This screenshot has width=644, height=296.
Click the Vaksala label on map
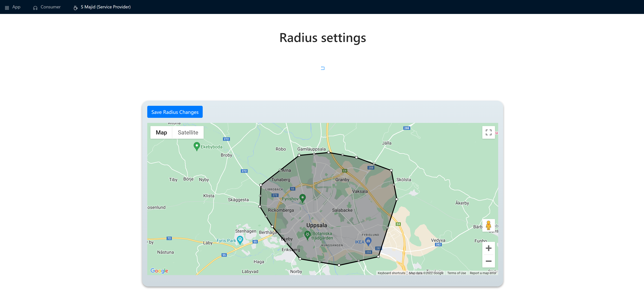[x=360, y=191]
